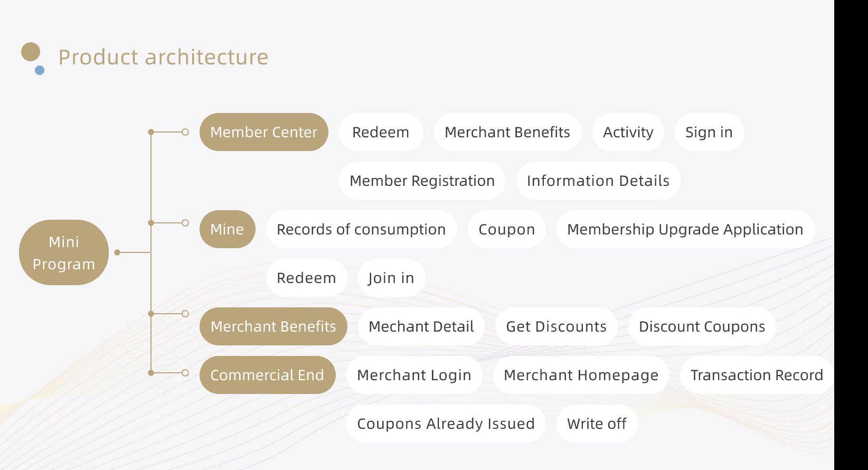Viewport: 868px width, 470px height.
Task: Select Get Discounts
Action: click(556, 326)
